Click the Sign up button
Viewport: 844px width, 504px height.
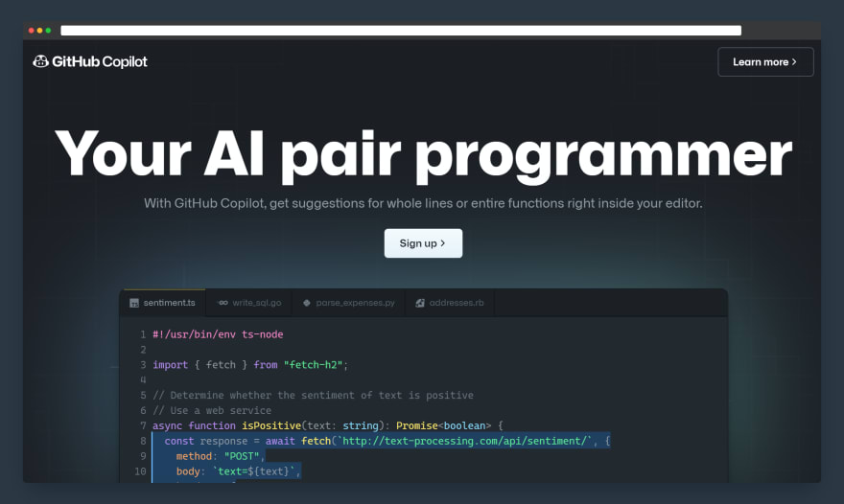point(423,243)
